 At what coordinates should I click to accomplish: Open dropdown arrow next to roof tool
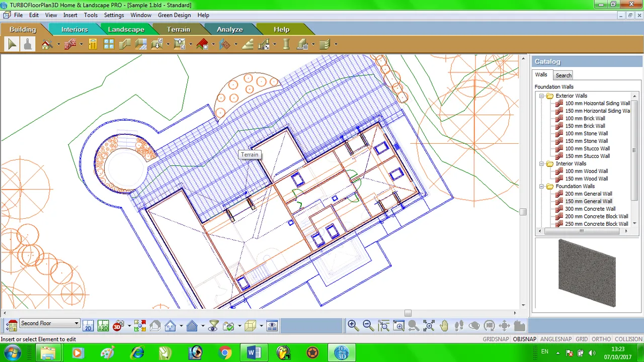pos(213,44)
